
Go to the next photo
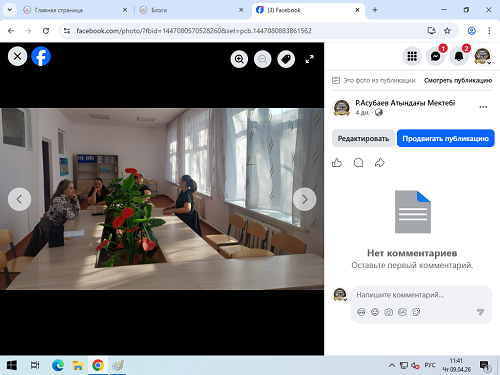[305, 199]
